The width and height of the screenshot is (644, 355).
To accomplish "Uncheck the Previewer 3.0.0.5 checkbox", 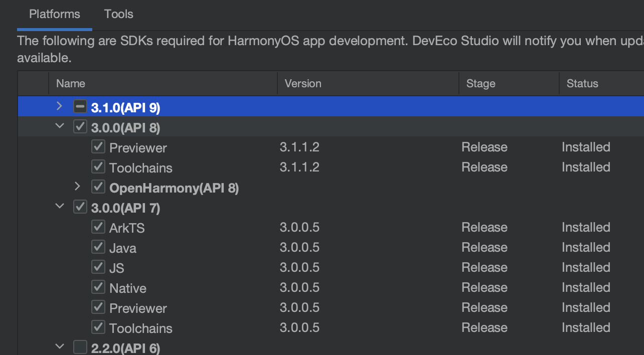I will [x=98, y=307].
